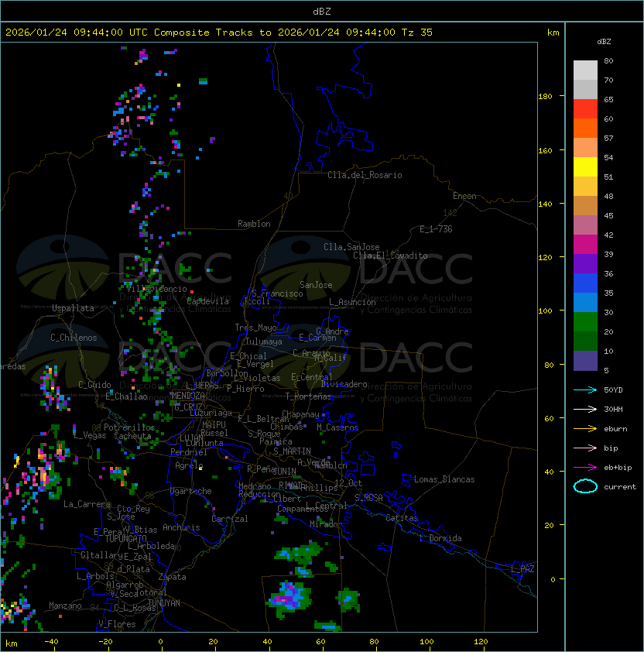Click the Encon place label
644x652 pixels.
(x=464, y=196)
